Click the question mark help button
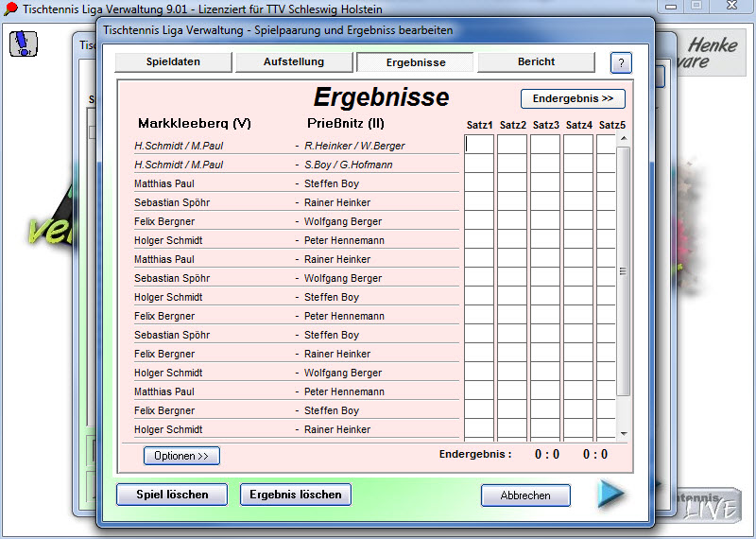Screen dimensions: 756x539 point(620,62)
